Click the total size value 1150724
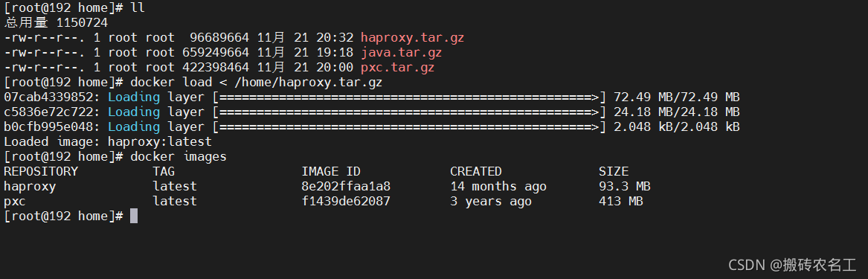868x279 pixels. click(82, 23)
